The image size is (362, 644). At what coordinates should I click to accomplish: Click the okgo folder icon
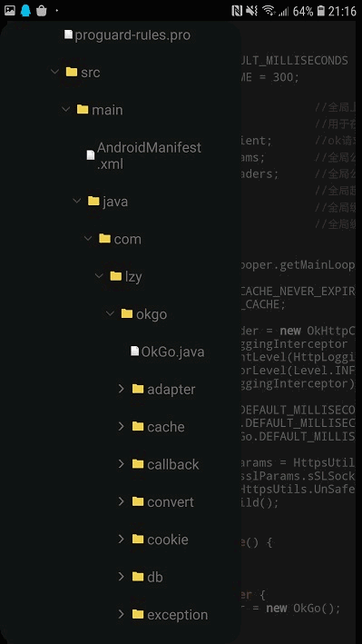pos(127,313)
